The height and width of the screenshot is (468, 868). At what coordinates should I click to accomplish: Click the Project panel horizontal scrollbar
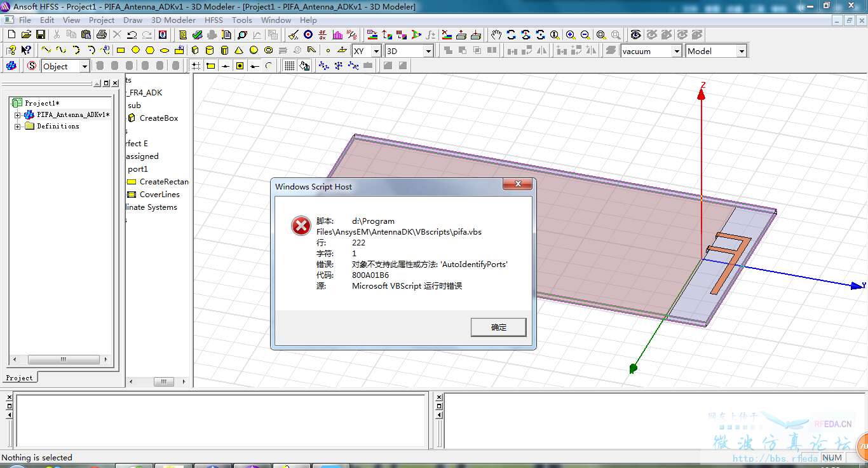[63, 360]
